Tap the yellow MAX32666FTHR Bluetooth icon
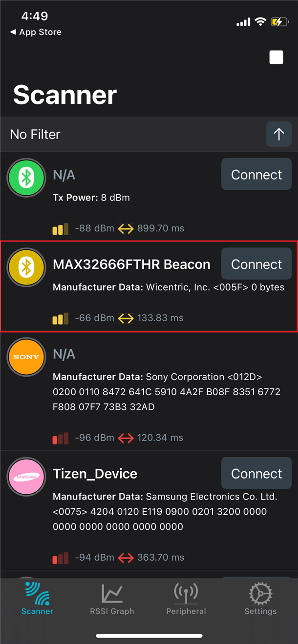Image resolution: width=298 pixels, height=644 pixels. (x=26, y=267)
